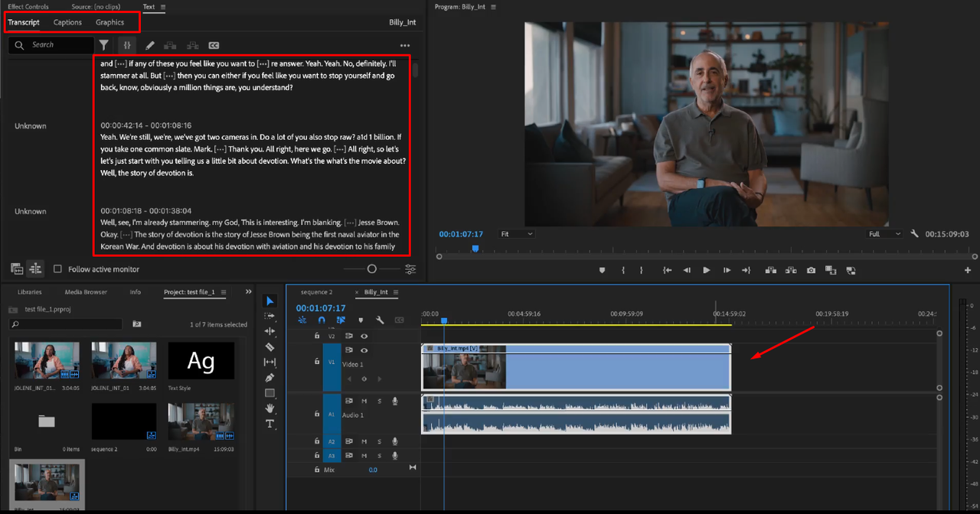Image resolution: width=980 pixels, height=514 pixels.
Task: Open the Libraries tab
Action: [30, 292]
